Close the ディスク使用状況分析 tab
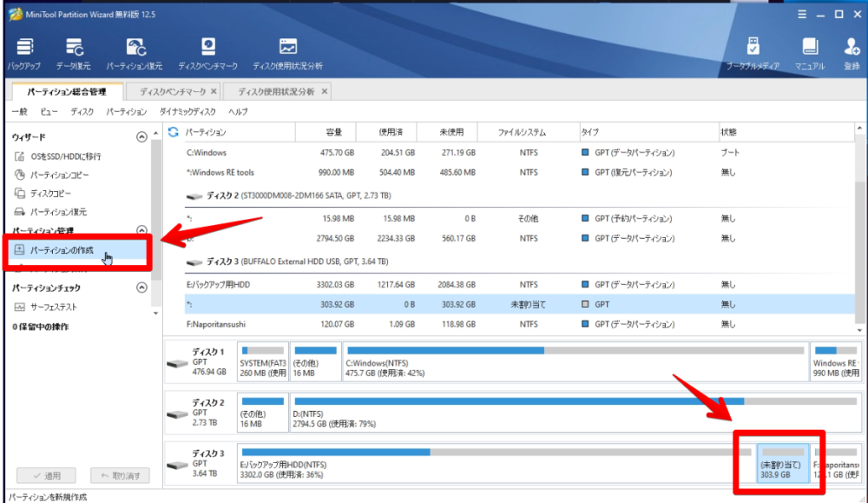868x503 pixels. tap(325, 91)
